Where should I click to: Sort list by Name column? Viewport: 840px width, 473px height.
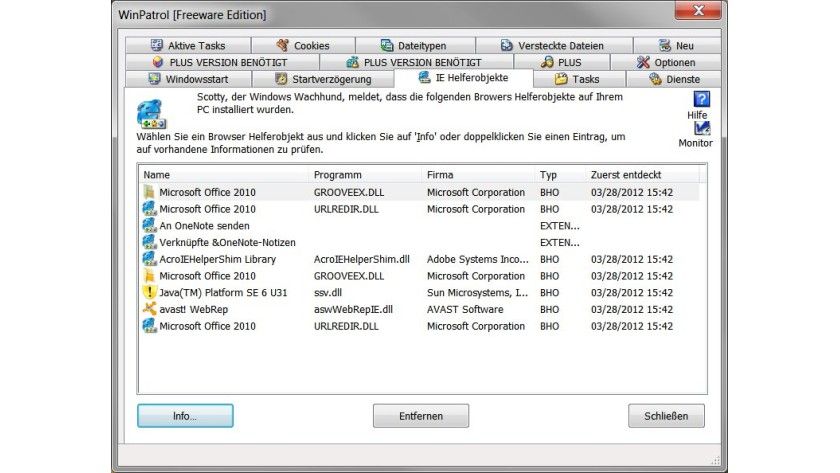tap(223, 175)
